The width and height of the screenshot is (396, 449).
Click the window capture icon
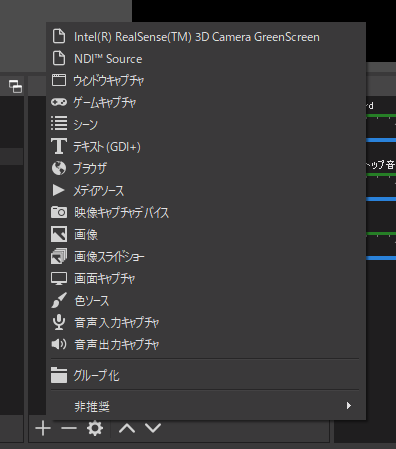point(59,80)
